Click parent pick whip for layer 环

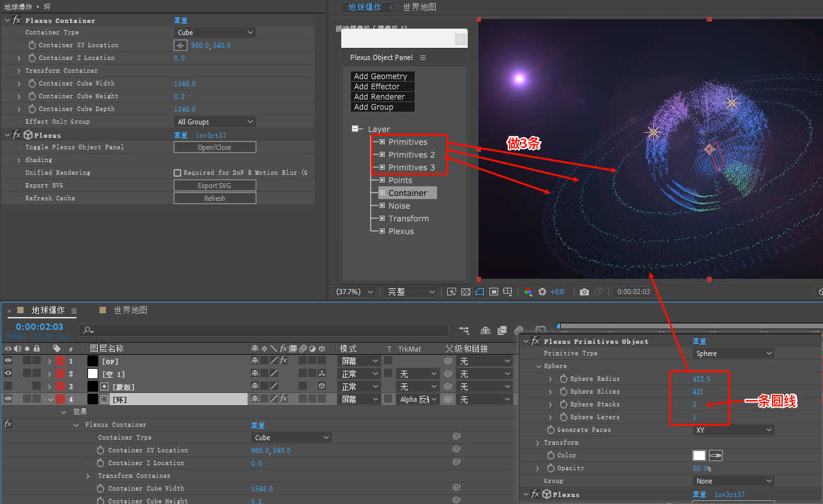449,399
